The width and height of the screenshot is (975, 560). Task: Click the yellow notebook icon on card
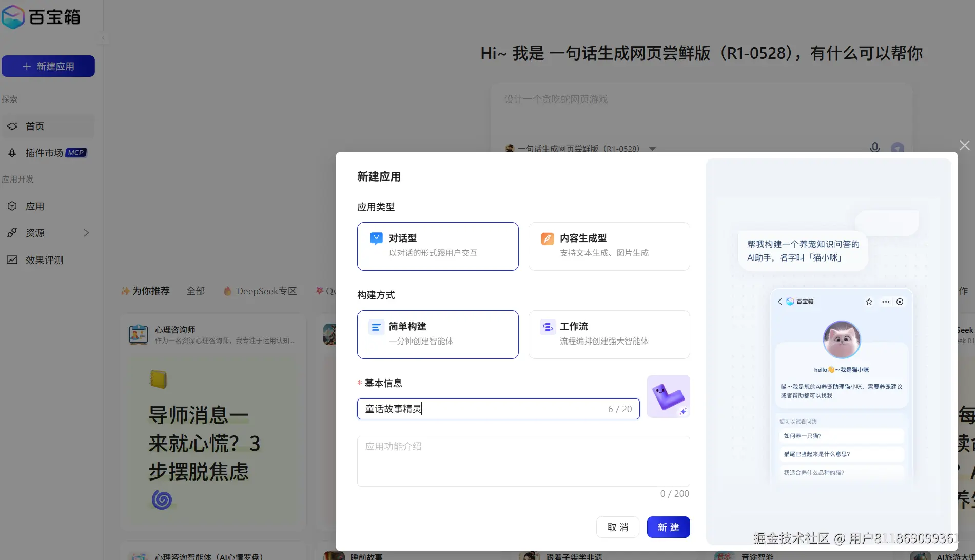point(158,379)
